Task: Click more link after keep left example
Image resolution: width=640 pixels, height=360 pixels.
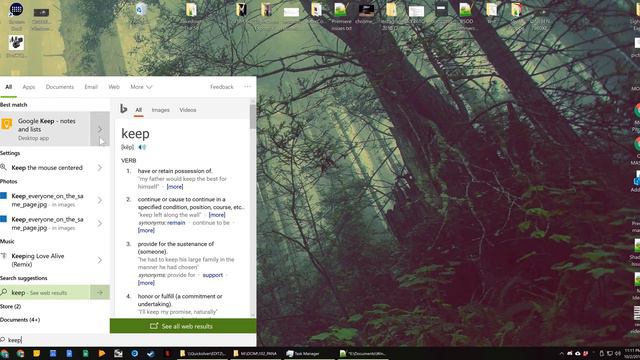Action: [217, 215]
